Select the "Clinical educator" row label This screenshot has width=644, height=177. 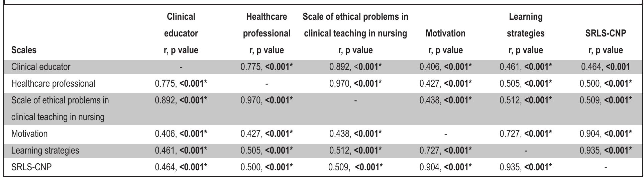coord(41,67)
